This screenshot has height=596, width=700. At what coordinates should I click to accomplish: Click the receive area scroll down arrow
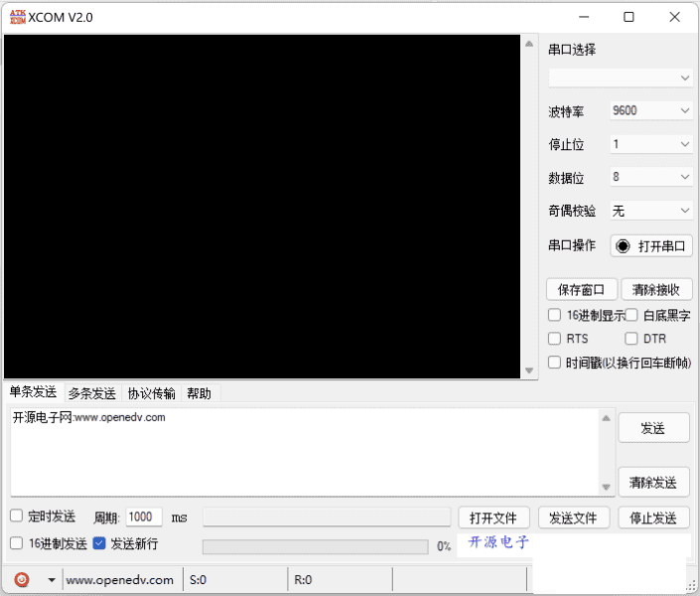[529, 371]
